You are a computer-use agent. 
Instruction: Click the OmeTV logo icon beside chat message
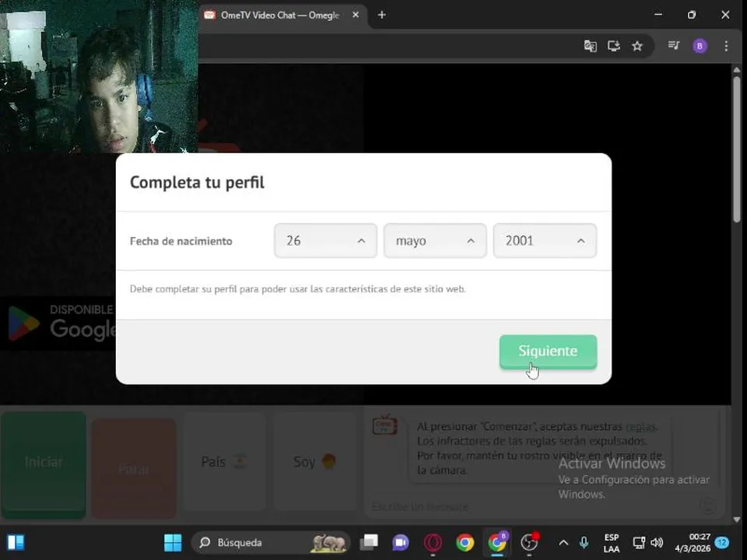[x=385, y=425]
